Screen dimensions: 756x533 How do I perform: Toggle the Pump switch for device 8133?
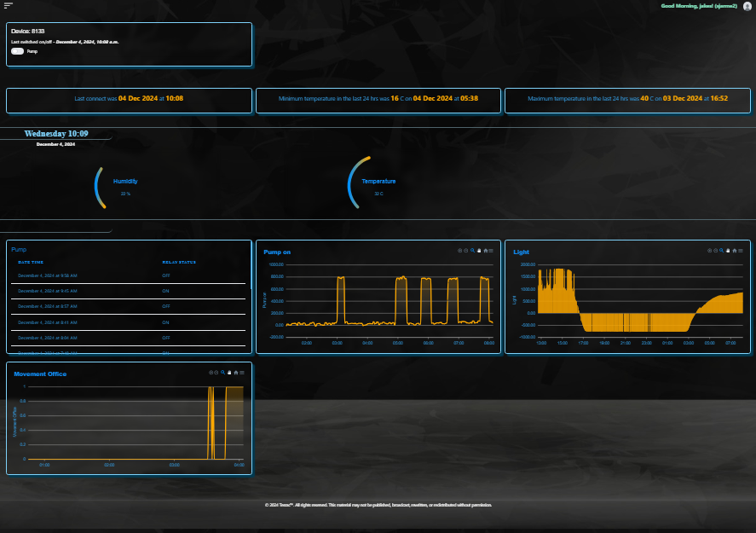17,51
